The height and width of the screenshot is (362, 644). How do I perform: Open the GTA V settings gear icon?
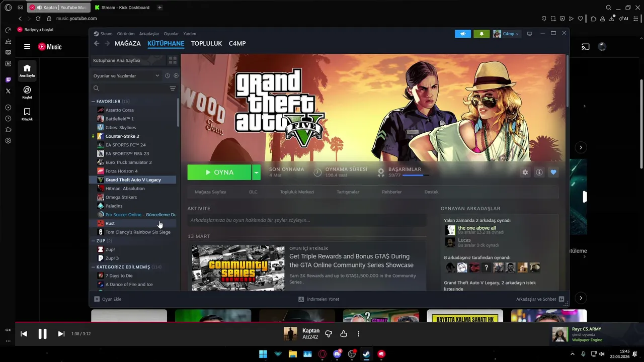(525, 172)
